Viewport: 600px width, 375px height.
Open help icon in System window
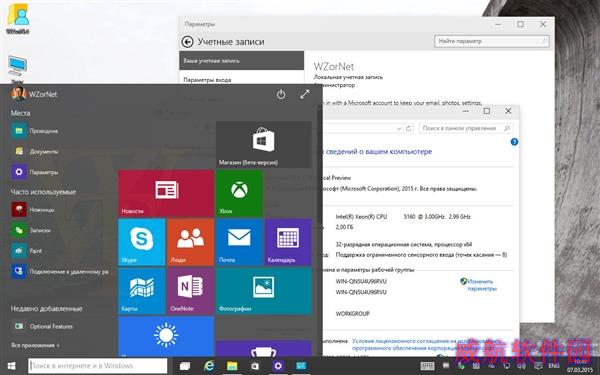(x=514, y=142)
